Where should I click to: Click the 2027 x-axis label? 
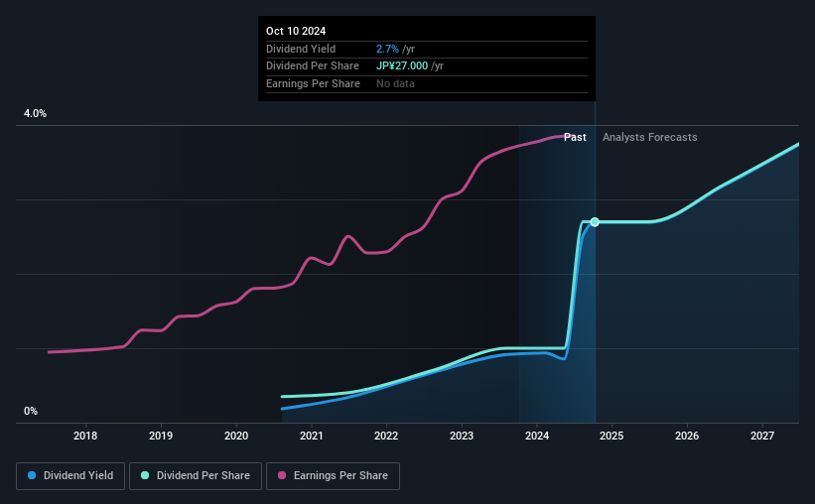pos(762,436)
